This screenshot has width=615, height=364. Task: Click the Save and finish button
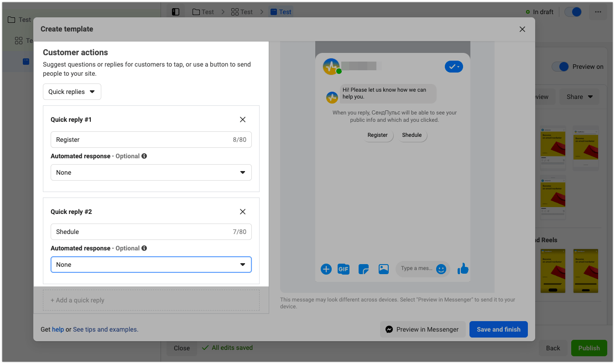tap(499, 329)
